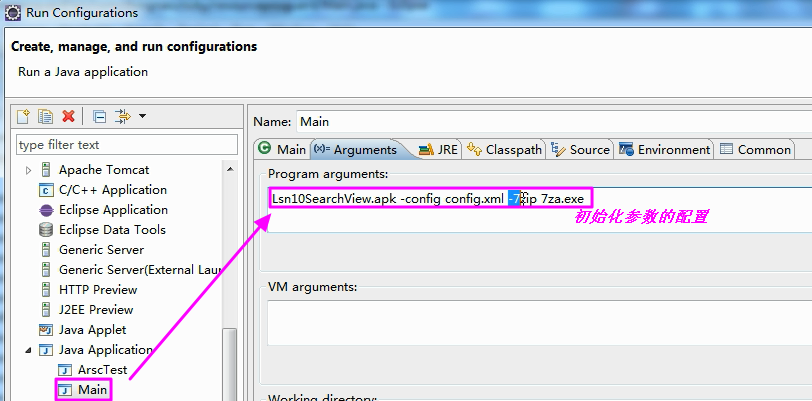The height and width of the screenshot is (401, 812).
Task: Select C/C++ Application in the list
Action: coord(113,190)
